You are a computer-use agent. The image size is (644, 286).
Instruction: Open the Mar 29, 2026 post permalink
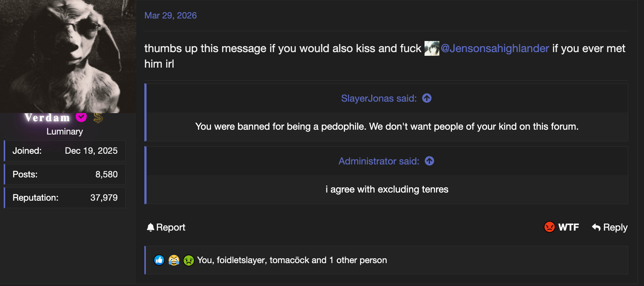pos(170,16)
